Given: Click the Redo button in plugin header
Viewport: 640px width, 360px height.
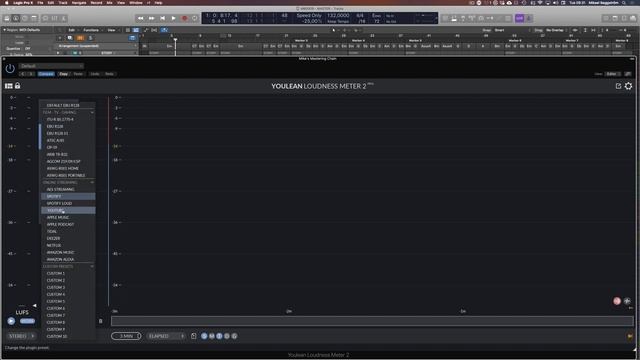Looking at the screenshot, I should (109, 74).
